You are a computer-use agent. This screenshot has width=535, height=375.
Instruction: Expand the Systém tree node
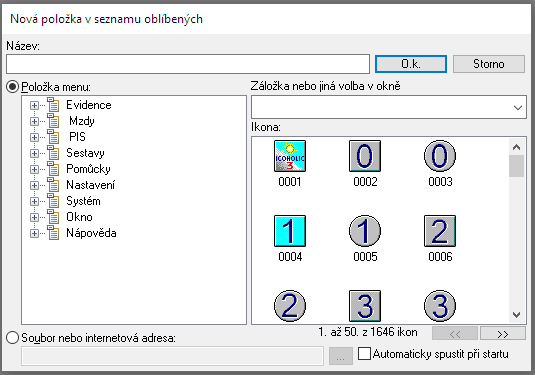(x=34, y=202)
